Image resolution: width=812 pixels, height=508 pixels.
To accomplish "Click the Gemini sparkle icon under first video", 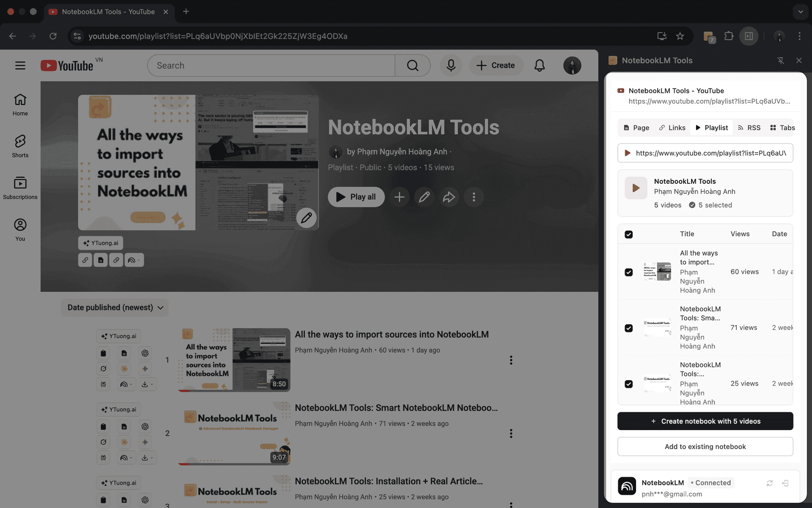I will tap(145, 369).
